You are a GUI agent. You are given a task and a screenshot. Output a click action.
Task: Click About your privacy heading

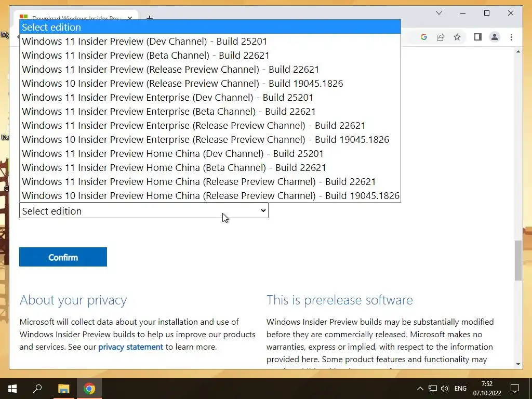coord(73,300)
